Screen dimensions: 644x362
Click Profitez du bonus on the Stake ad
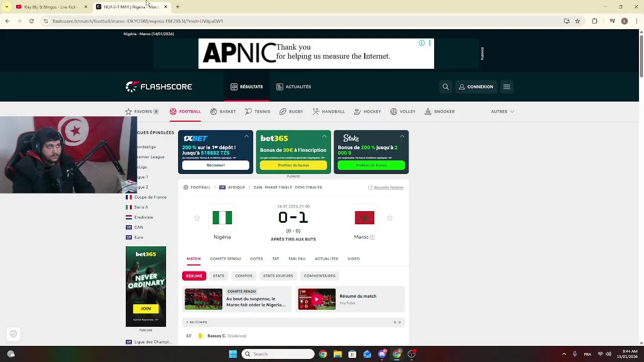point(371,165)
